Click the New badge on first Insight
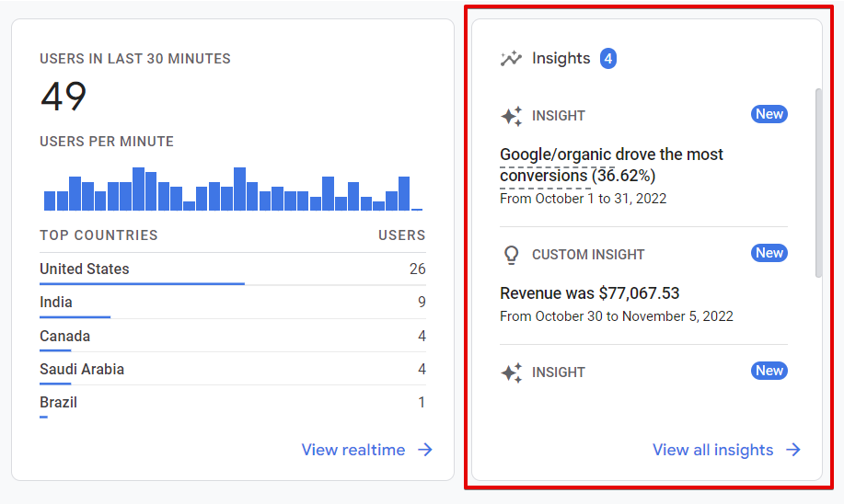Image resolution: width=844 pixels, height=504 pixels. tap(769, 115)
